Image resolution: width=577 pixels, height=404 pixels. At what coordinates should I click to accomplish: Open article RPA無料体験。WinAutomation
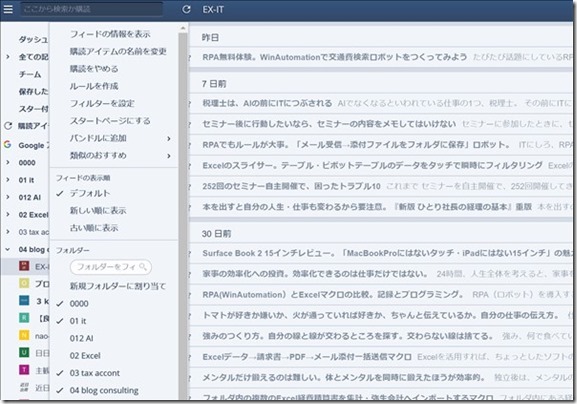tap(334, 57)
